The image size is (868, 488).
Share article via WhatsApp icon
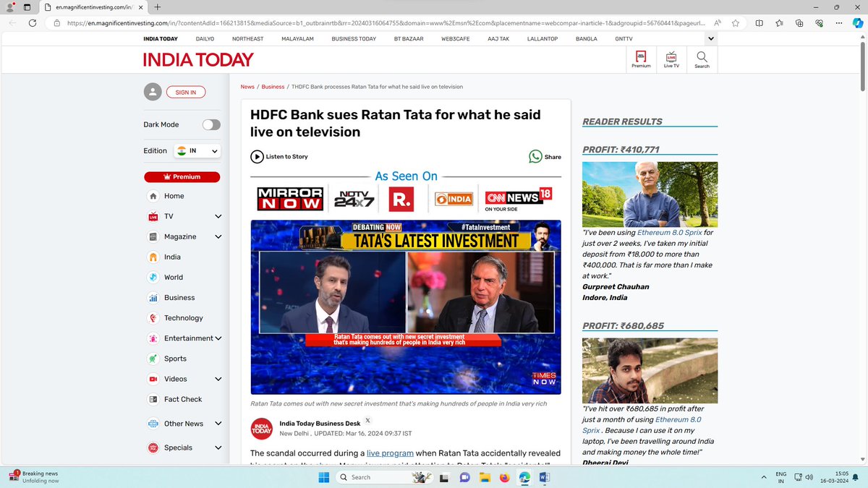[x=535, y=156]
